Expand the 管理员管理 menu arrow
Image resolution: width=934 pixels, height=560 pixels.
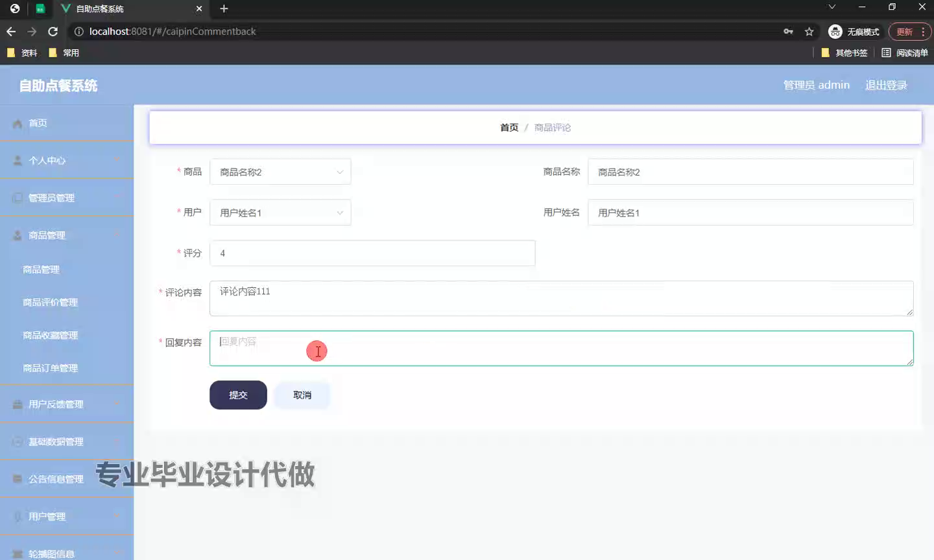(x=117, y=197)
